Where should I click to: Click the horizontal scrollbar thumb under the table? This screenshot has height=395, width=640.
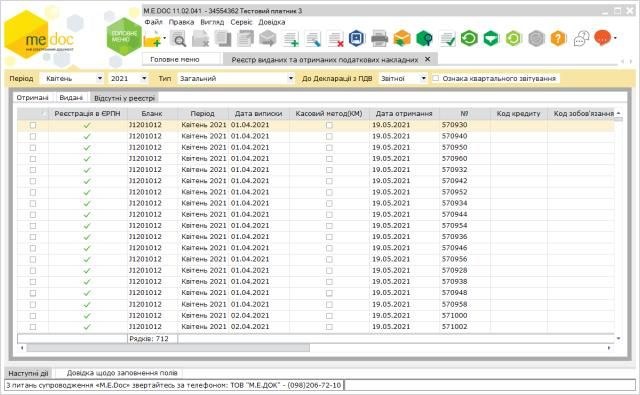(x=168, y=348)
